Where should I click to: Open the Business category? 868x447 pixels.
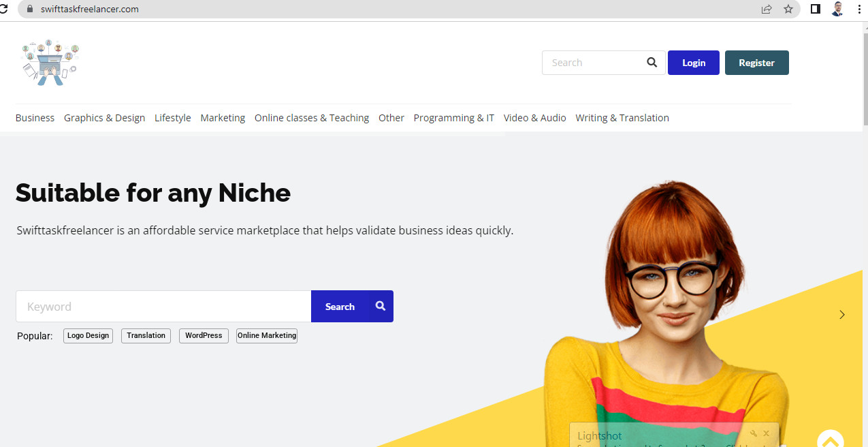[35, 118]
